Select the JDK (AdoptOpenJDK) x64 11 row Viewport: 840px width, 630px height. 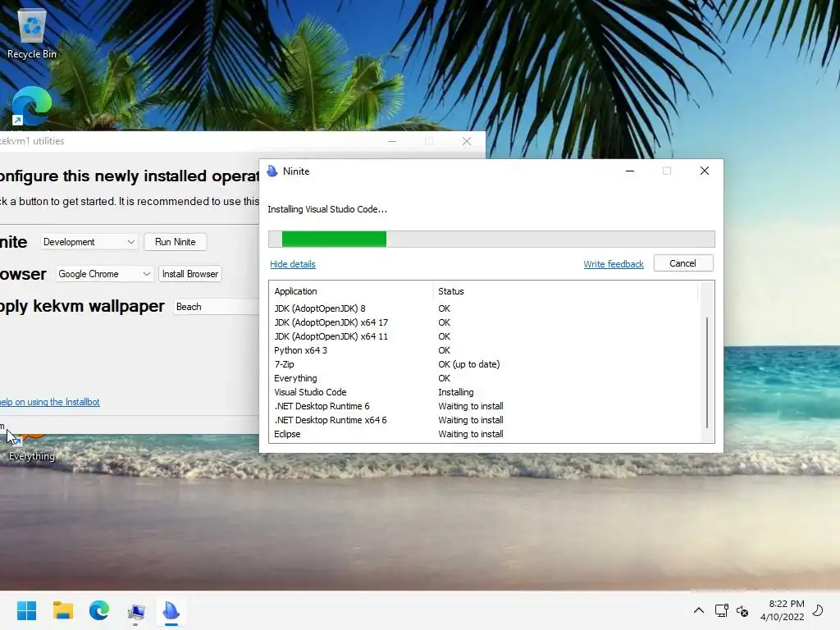pyautogui.click(x=484, y=336)
